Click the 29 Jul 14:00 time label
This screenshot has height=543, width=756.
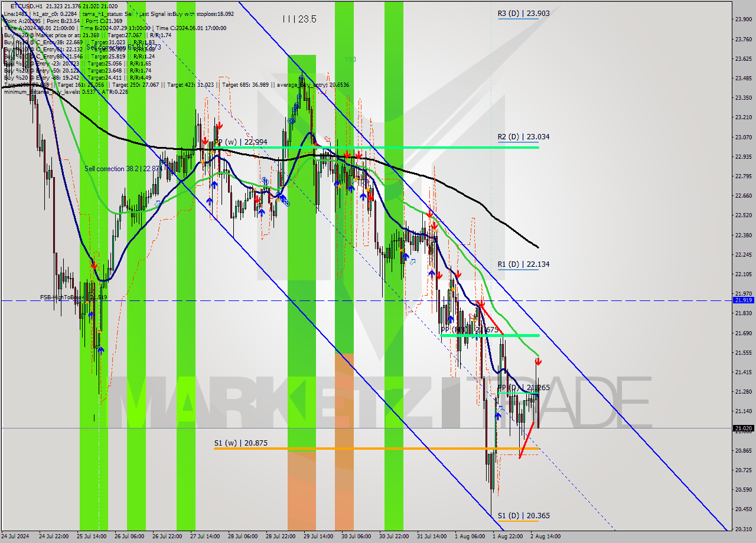pos(318,537)
